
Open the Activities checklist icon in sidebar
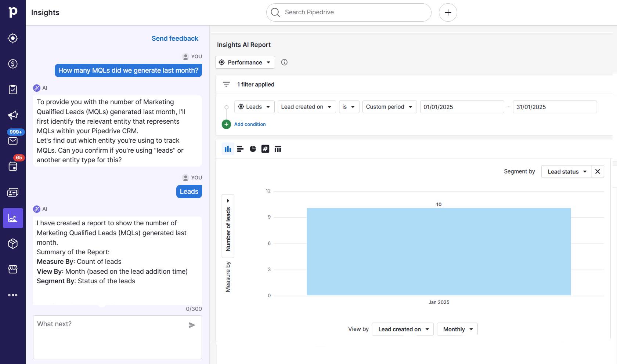coord(13,89)
